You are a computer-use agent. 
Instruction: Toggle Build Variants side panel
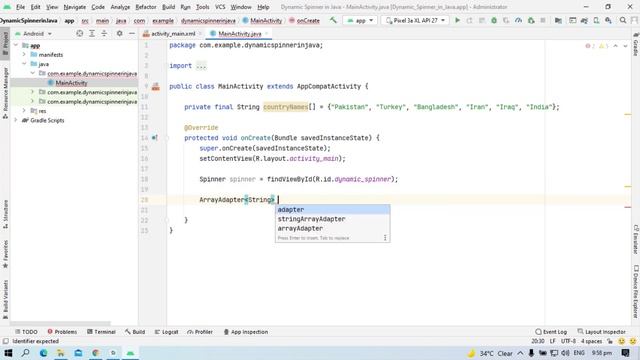click(5, 299)
